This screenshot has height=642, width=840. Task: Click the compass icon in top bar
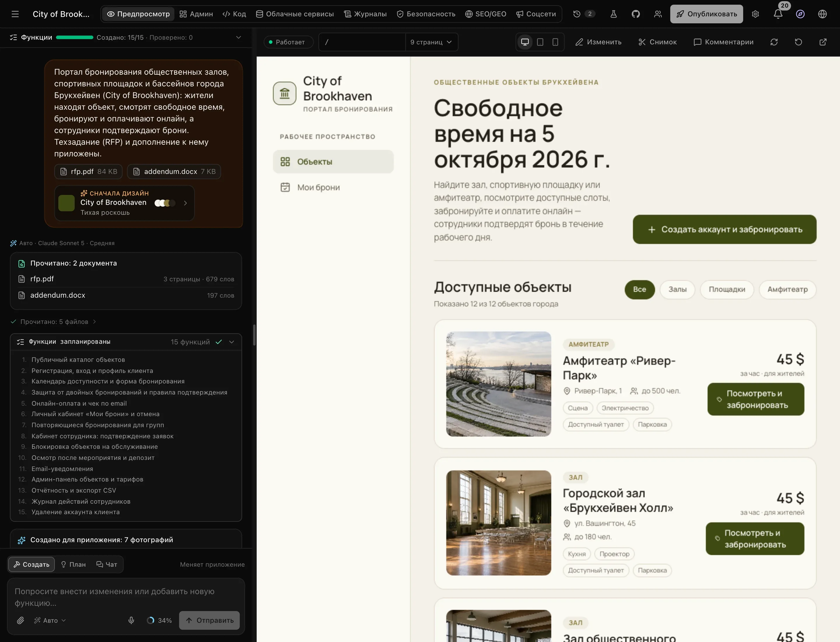pos(800,14)
